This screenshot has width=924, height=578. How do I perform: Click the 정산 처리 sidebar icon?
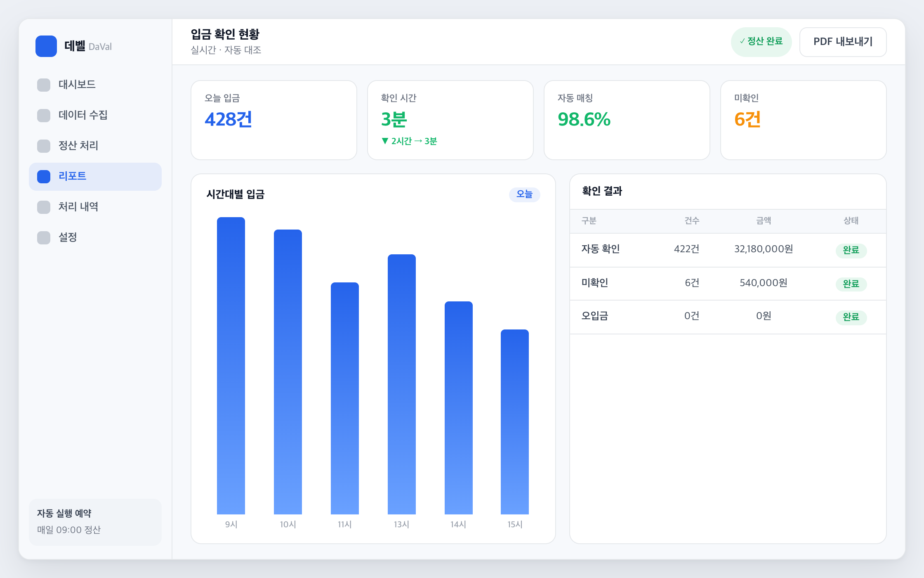[44, 146]
